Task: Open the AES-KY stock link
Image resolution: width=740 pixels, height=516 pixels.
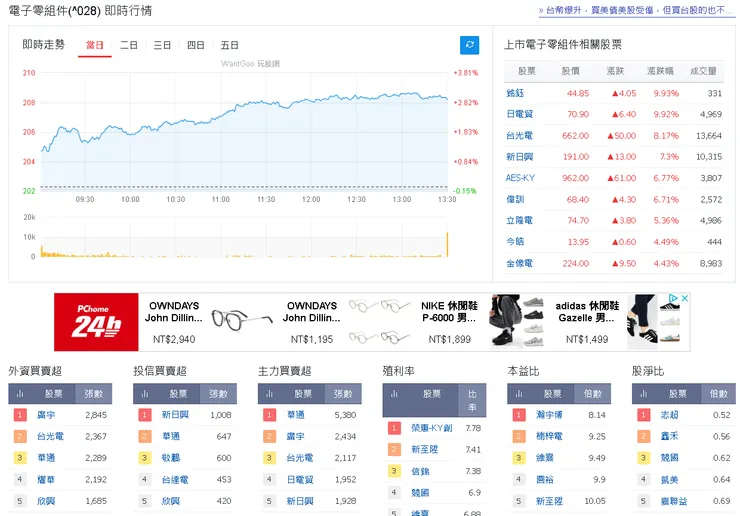Action: coord(520,178)
